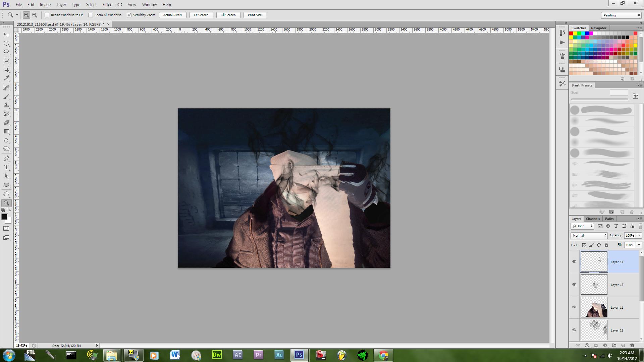Screen dimensions: 644x362
Task: Toggle lock all padlock
Action: tap(606, 245)
